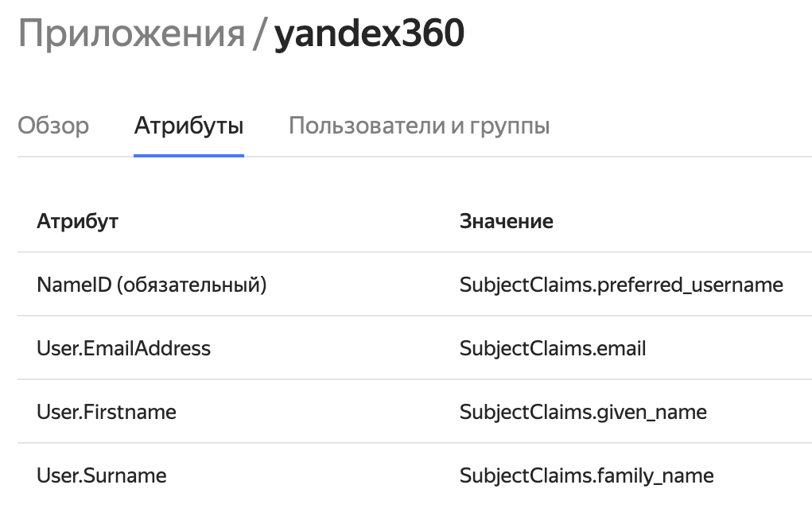Click empty tab bar area right of Пользователи и группы

click(x=676, y=126)
